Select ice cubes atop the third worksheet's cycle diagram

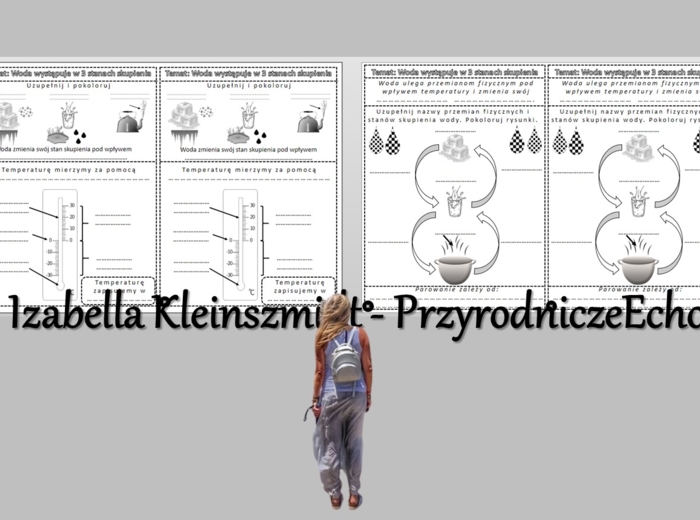click(455, 147)
